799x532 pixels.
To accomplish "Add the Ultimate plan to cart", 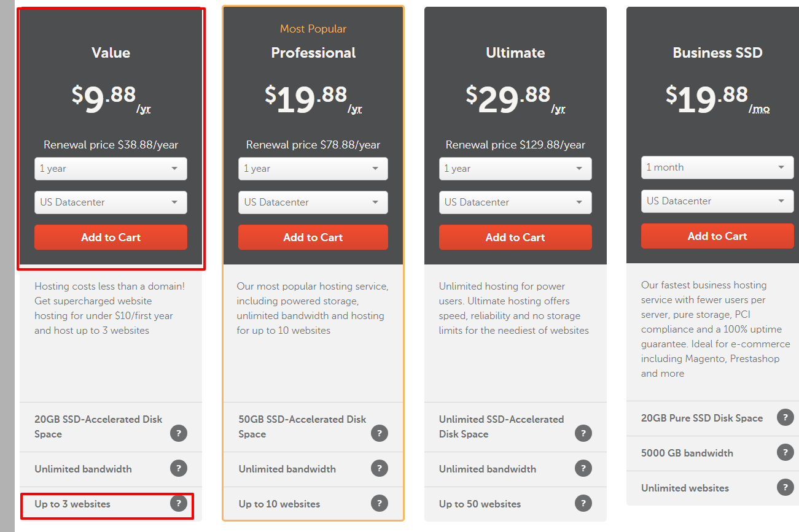I will pyautogui.click(x=515, y=237).
